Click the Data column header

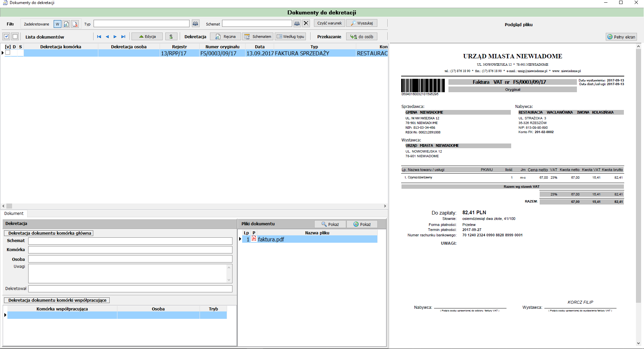click(x=260, y=47)
